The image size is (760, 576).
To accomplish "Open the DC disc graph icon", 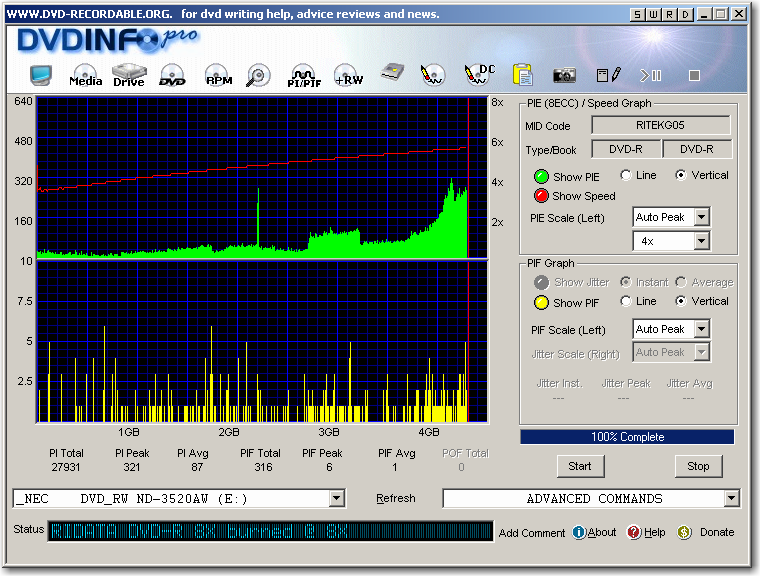I will [x=479, y=75].
